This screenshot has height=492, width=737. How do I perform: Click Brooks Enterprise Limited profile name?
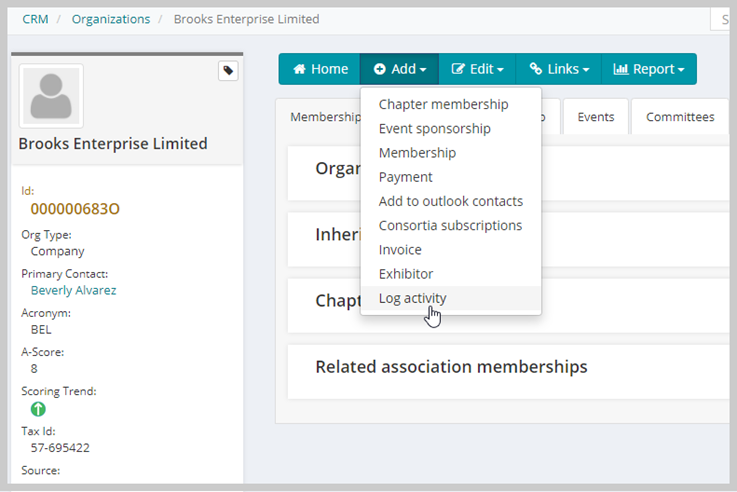tap(113, 143)
